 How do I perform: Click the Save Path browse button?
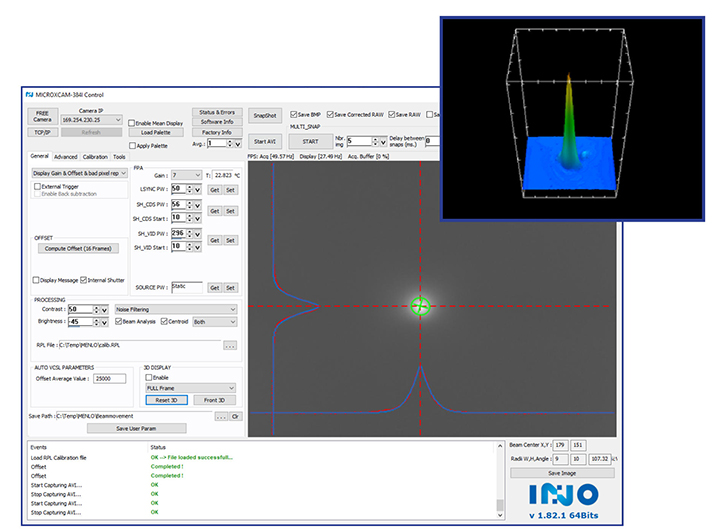tap(221, 416)
